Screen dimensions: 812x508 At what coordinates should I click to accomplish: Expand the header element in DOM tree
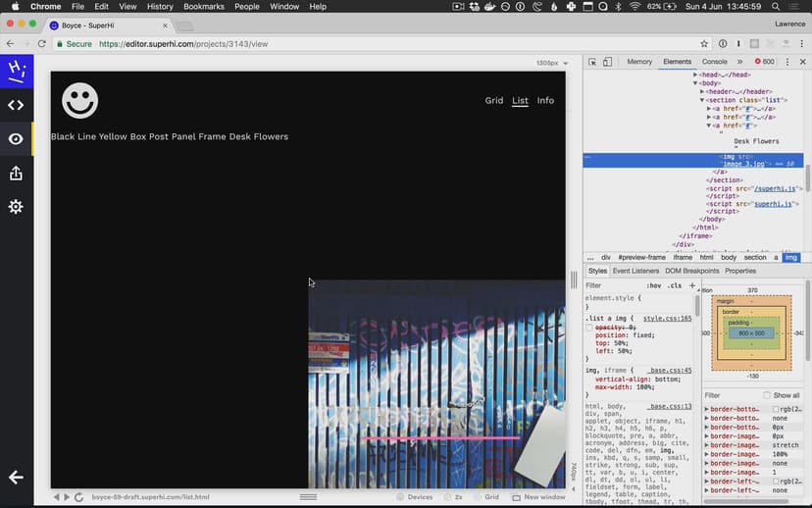coord(702,91)
